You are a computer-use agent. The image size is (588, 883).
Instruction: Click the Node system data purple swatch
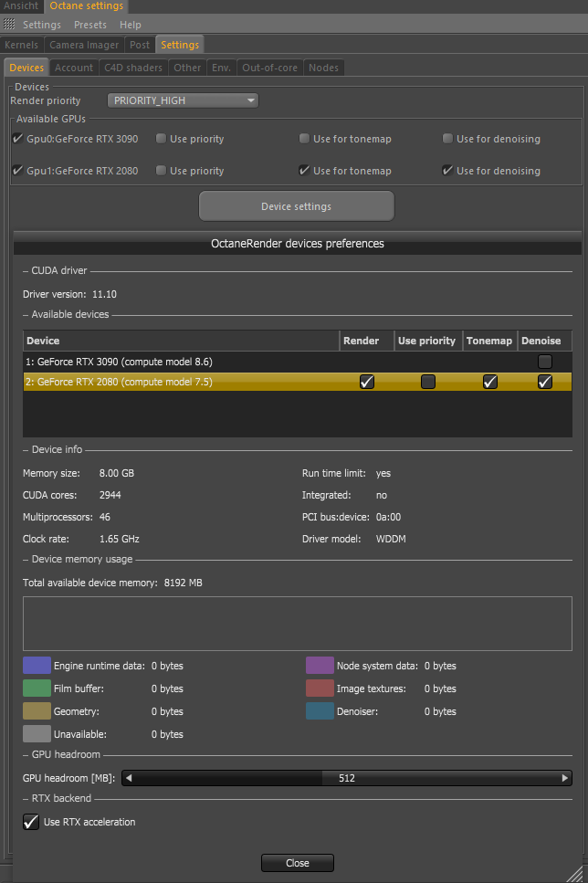320,665
